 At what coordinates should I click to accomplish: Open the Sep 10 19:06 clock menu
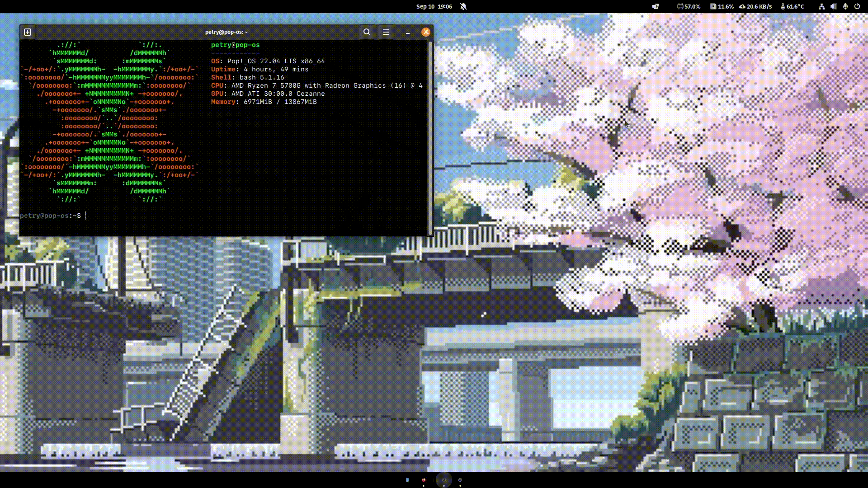(434, 6)
